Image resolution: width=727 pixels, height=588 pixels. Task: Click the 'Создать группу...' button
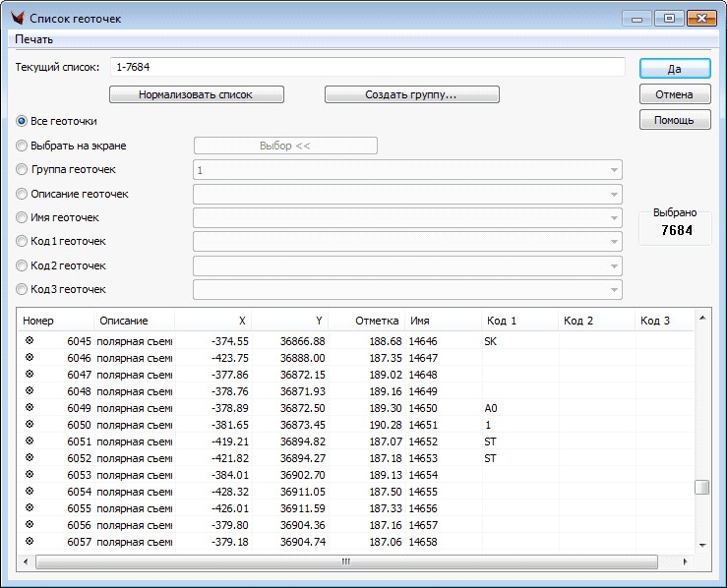tap(411, 94)
